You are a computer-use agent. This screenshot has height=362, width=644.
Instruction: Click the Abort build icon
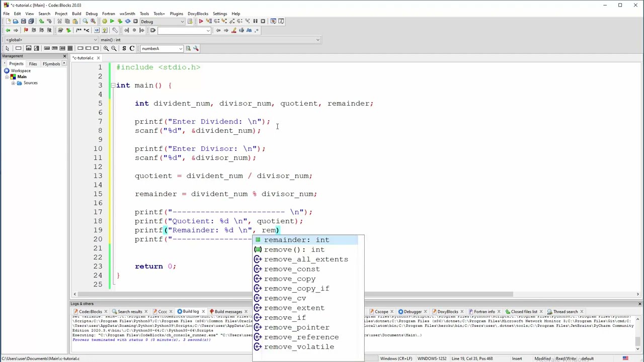135,21
